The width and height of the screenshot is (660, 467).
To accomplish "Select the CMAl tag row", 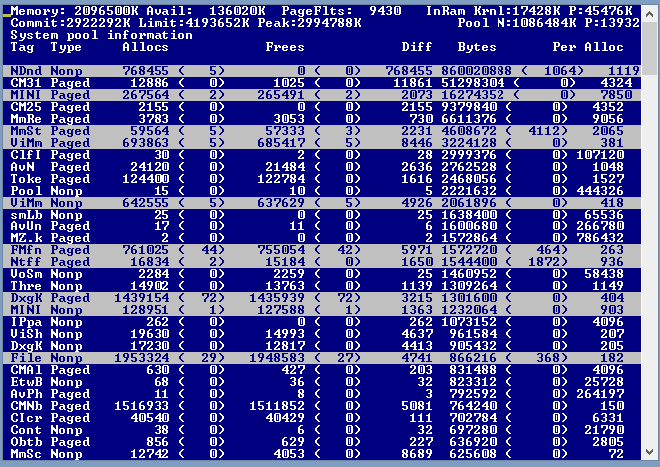I will tap(322, 370).
